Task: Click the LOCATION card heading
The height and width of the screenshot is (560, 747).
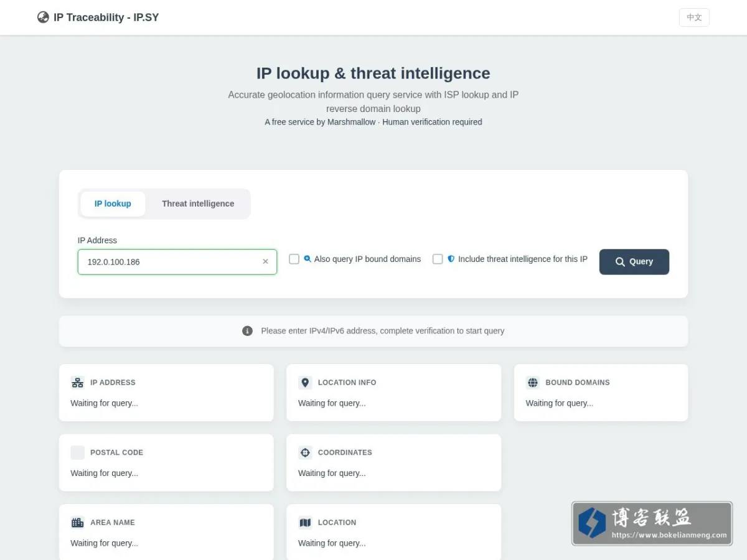Action: [x=337, y=523]
